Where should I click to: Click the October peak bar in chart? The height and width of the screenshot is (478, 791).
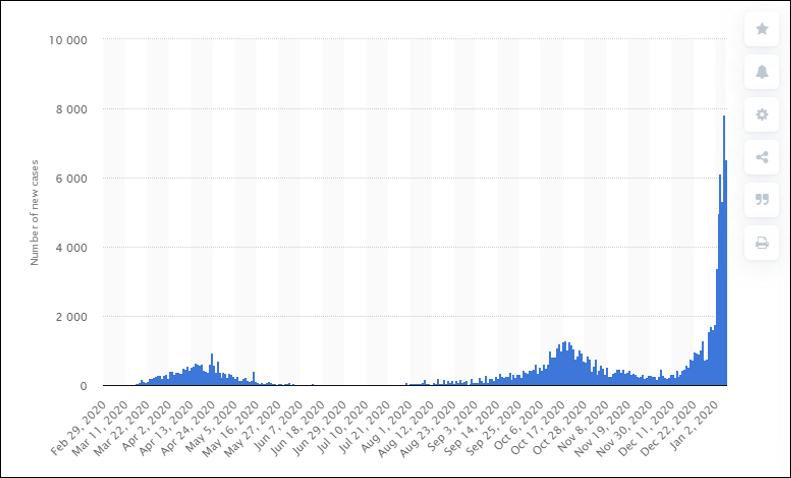pyautogui.click(x=566, y=364)
